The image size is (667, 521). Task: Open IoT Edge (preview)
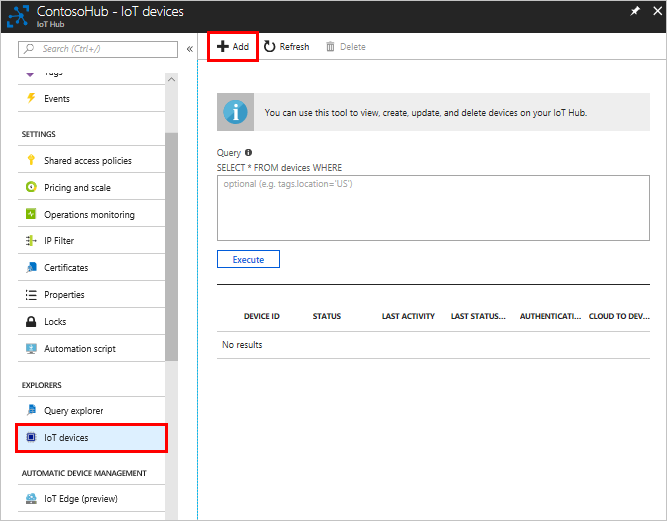pos(91,498)
